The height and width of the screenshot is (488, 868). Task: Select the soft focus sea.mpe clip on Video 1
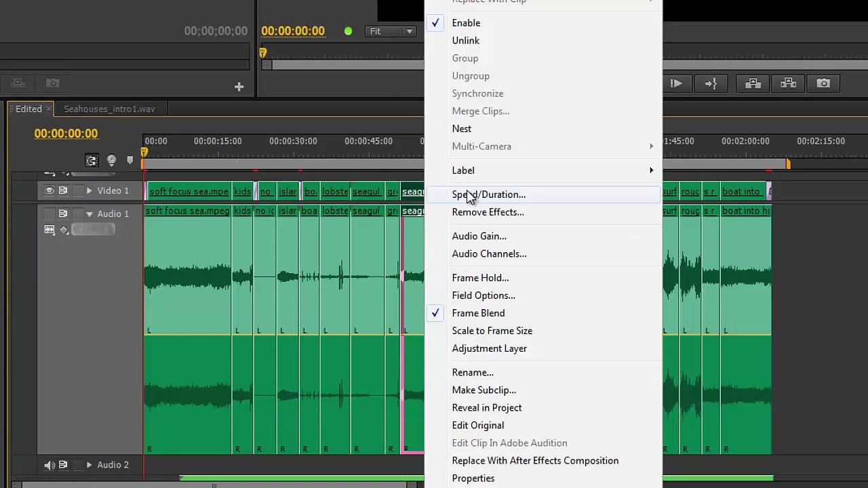(x=189, y=192)
